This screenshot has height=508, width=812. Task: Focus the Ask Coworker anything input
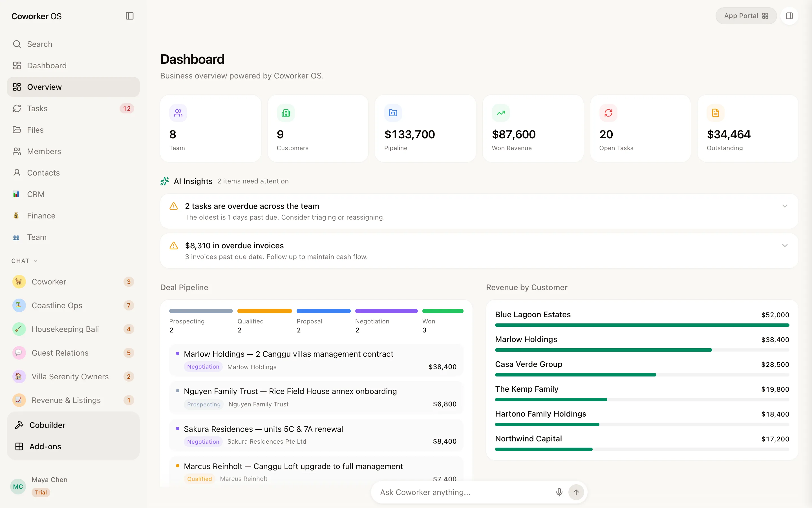pos(465,492)
